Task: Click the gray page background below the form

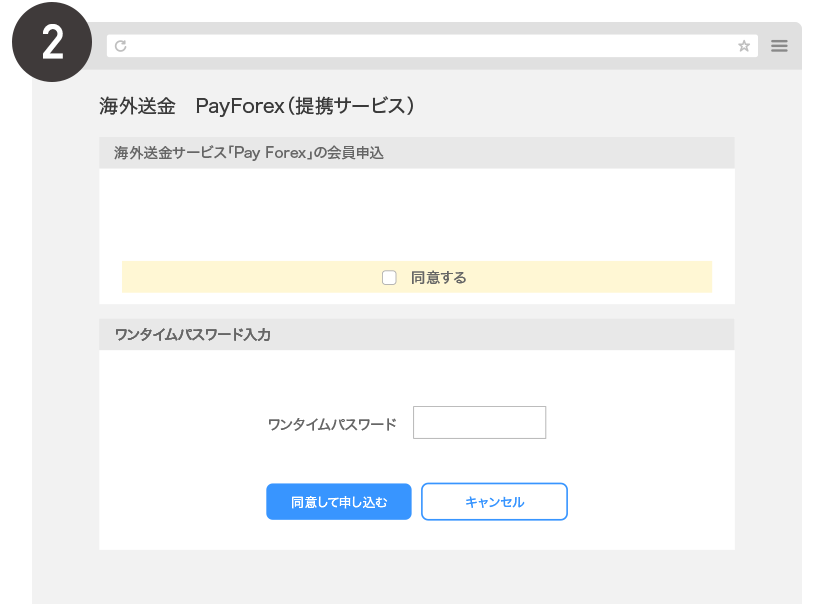Action: (x=417, y=577)
